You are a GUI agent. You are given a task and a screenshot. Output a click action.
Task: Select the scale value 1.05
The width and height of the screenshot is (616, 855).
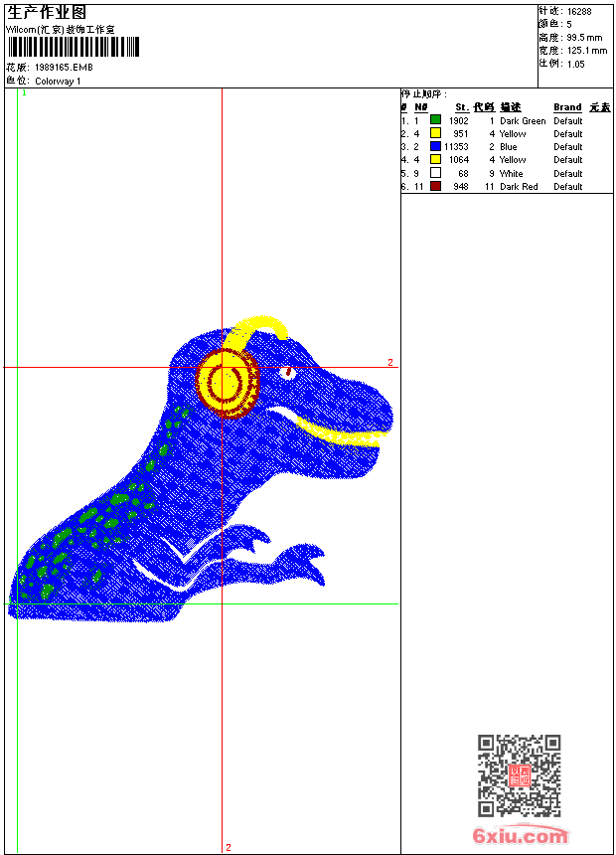click(575, 64)
